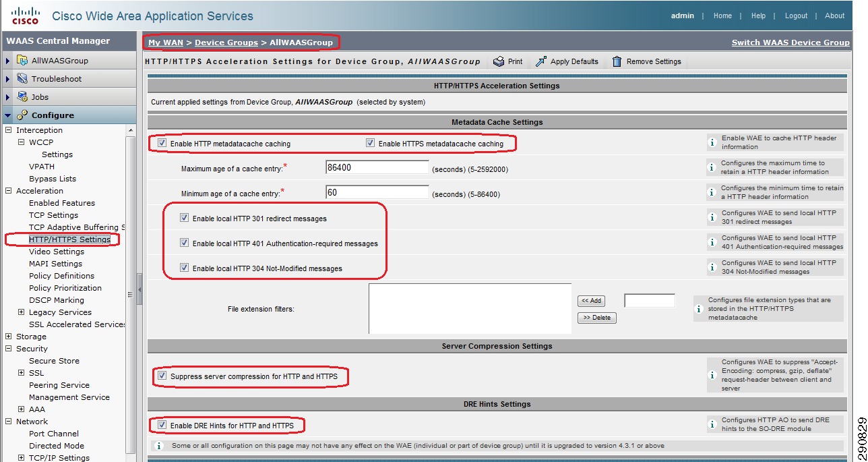Click Device Groups breadcrumb link
868x462 pixels.
point(226,42)
